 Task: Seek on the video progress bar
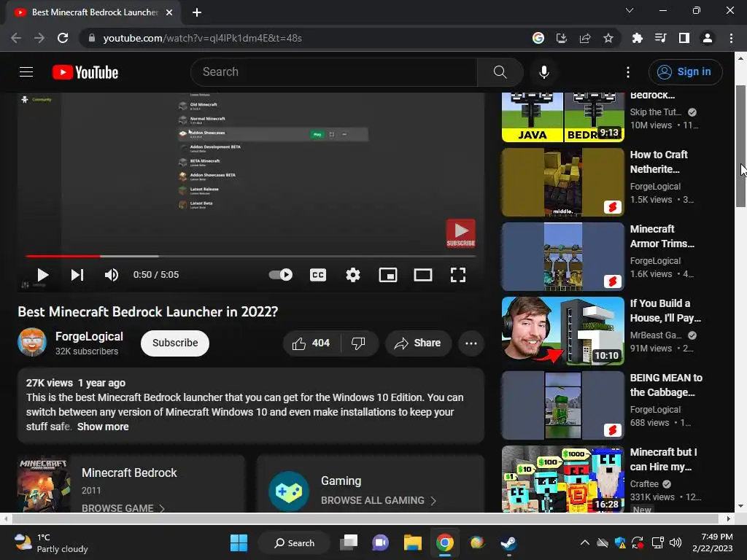coord(251,256)
